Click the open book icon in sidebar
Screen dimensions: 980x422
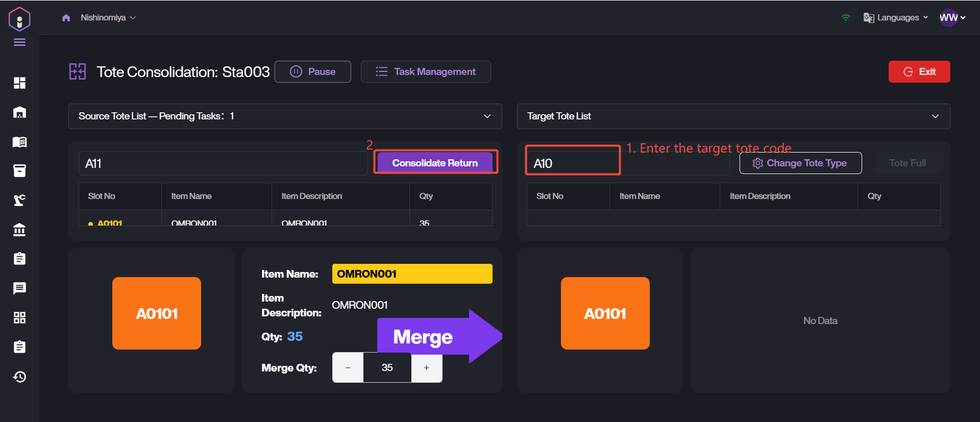tap(19, 142)
